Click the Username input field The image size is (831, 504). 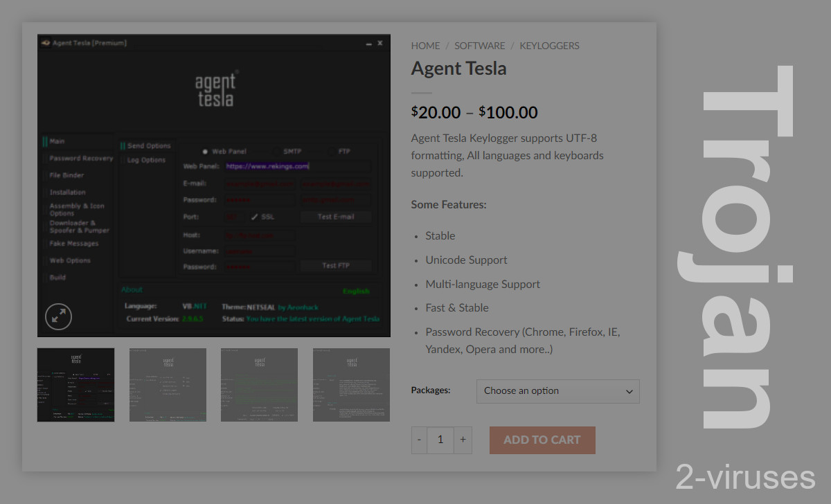259,251
